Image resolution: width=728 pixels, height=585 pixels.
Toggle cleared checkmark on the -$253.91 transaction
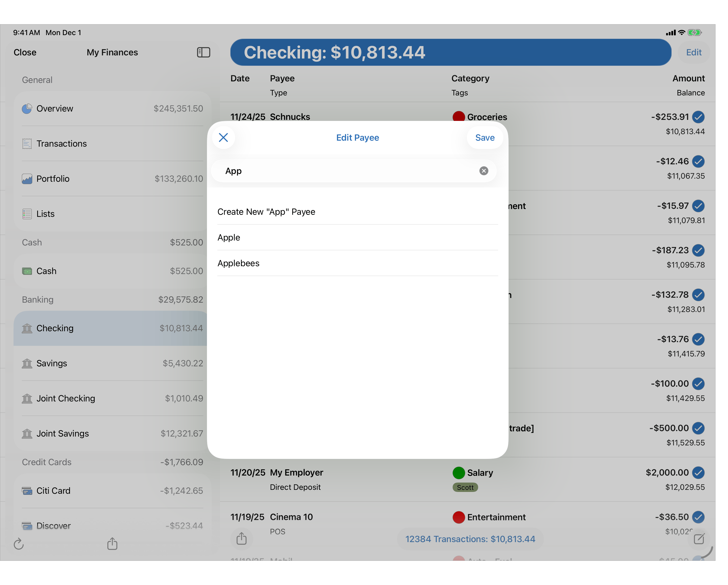coord(698,117)
